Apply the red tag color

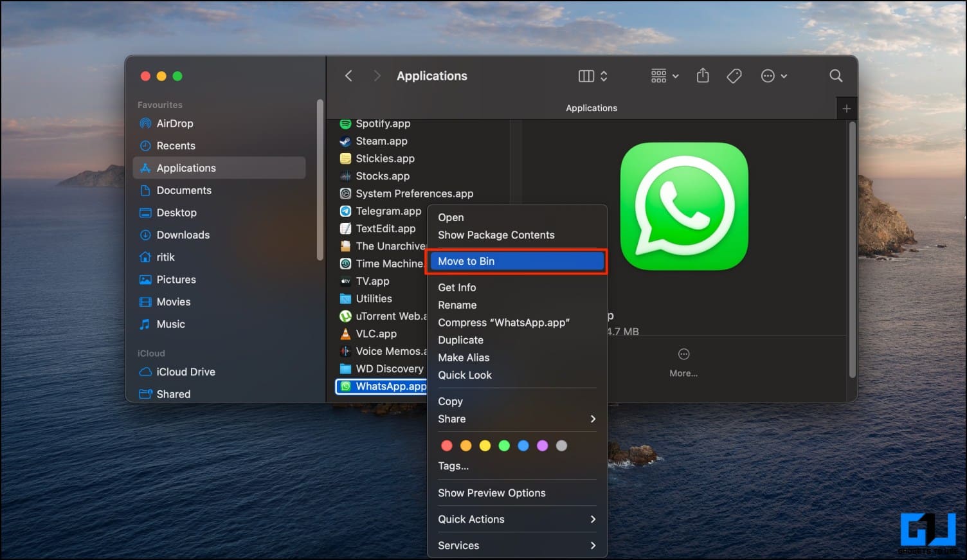tap(447, 446)
